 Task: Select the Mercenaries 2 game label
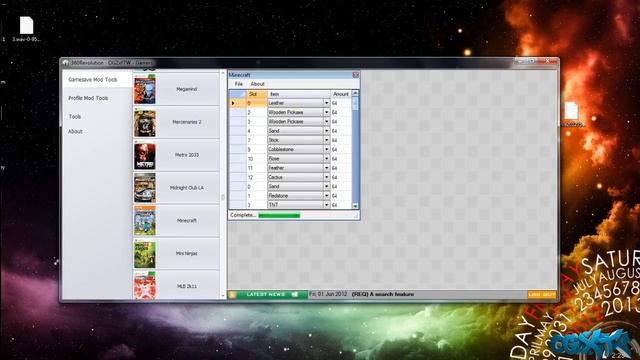pos(187,122)
